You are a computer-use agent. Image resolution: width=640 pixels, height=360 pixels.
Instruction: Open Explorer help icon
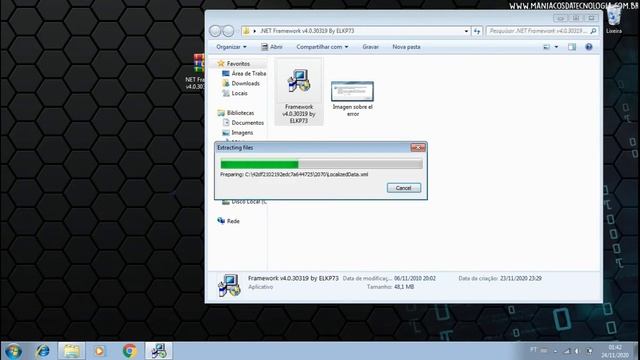(589, 47)
